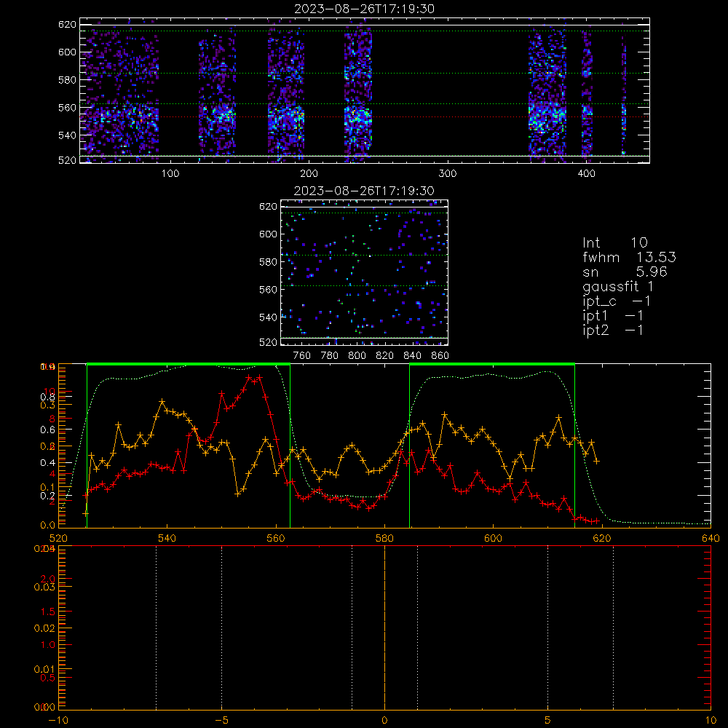This screenshot has width=728, height=728.
Task: Click the '600' y-axis label of top spectrogram
Action: pyautogui.click(x=67, y=52)
